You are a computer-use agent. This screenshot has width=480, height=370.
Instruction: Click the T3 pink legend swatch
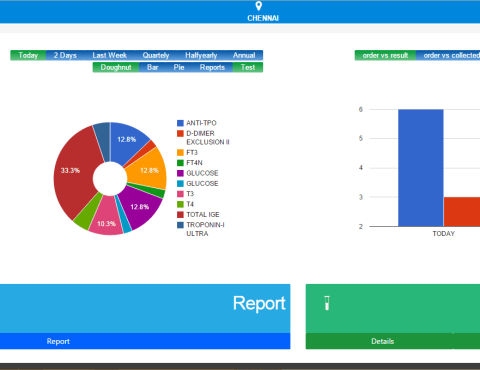coord(180,194)
